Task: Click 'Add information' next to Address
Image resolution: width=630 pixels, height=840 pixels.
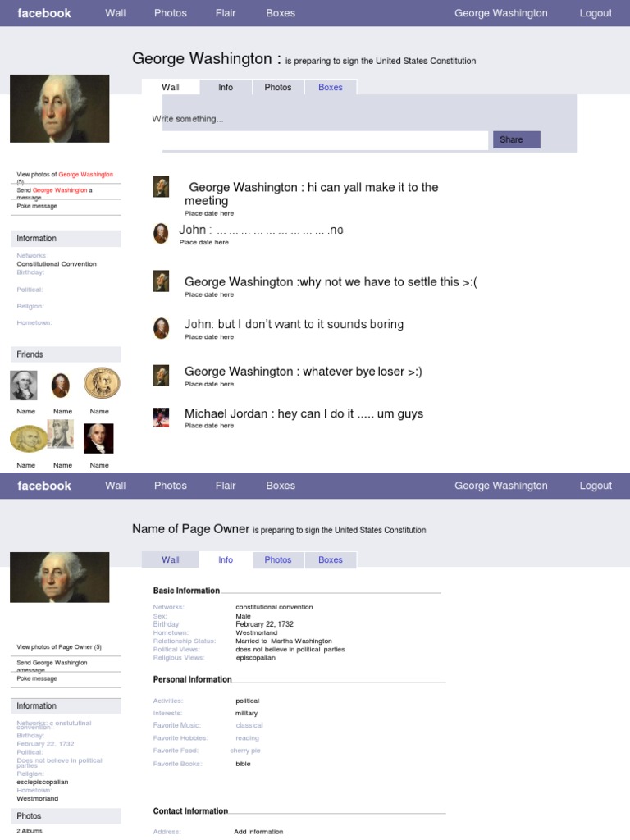Action: click(x=258, y=832)
